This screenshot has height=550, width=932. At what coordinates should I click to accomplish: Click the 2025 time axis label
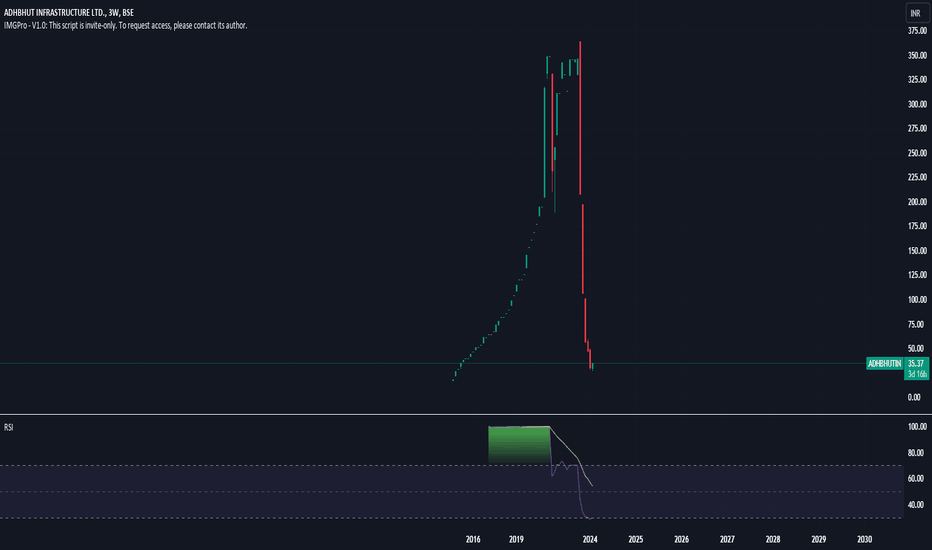(x=635, y=539)
